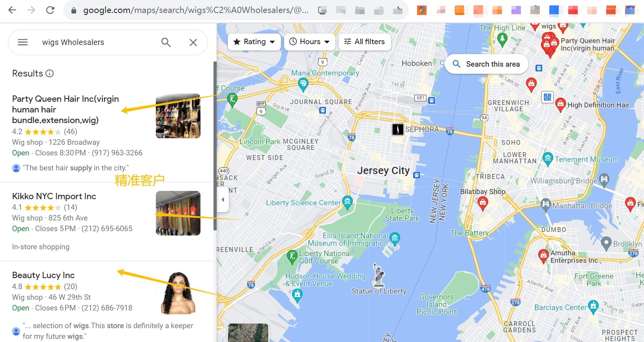The width and height of the screenshot is (644, 342).
Task: Click In-store shopping text
Action: coord(41,247)
